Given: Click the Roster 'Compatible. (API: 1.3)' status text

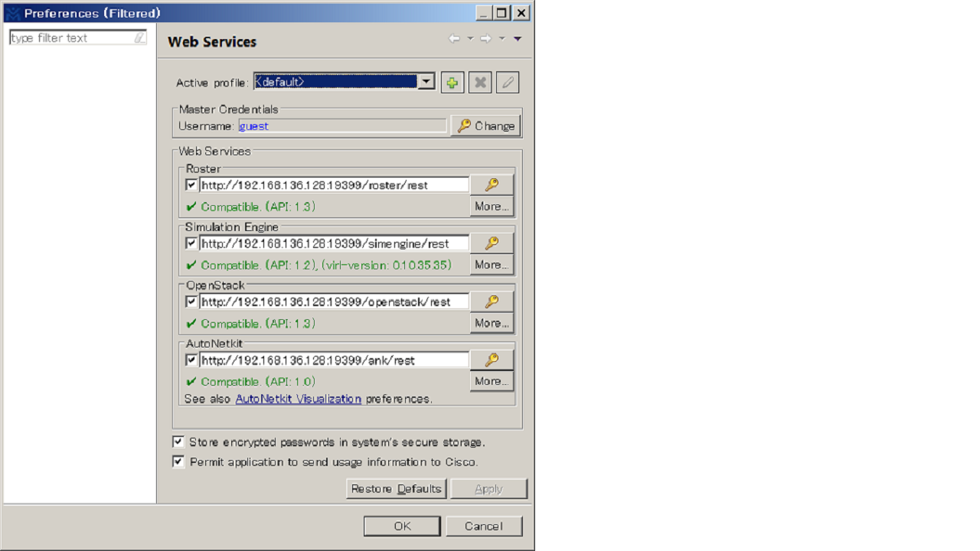Looking at the screenshot, I should [x=258, y=206].
